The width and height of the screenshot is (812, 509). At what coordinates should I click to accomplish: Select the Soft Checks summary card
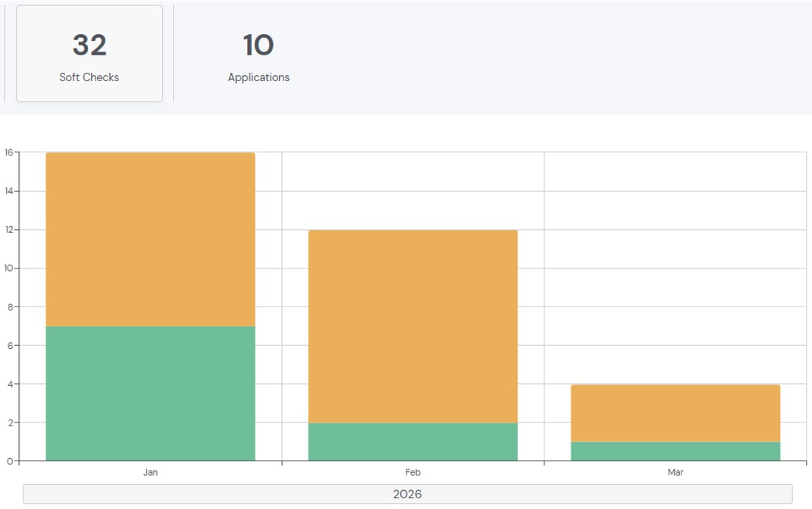89,54
